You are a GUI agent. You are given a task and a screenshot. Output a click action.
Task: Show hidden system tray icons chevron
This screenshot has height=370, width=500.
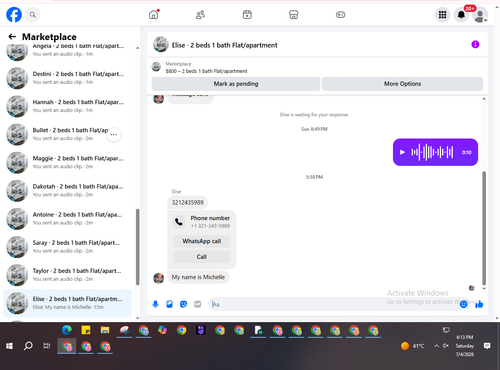tap(436, 346)
